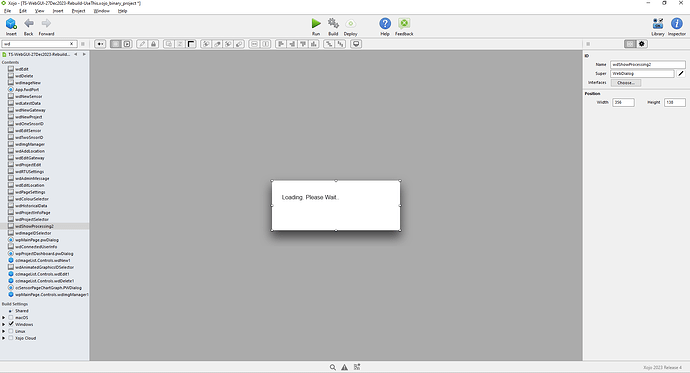Screen dimensions: 690x373
Task: Open the Window menu
Action: pyautogui.click(x=102, y=11)
